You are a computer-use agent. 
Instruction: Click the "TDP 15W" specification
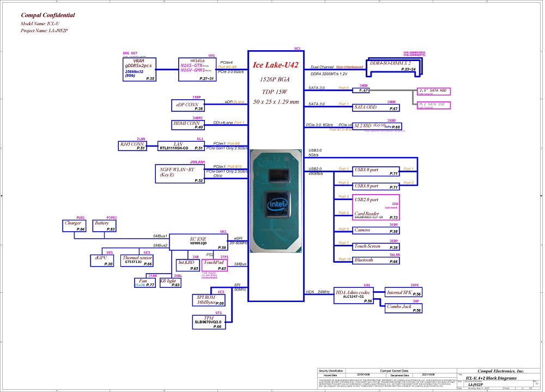[x=275, y=92]
